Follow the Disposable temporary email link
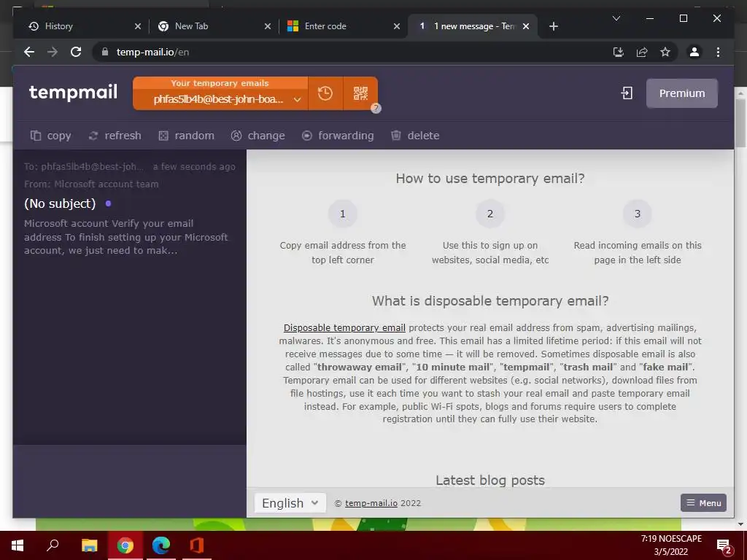The height and width of the screenshot is (560, 747). pos(344,327)
